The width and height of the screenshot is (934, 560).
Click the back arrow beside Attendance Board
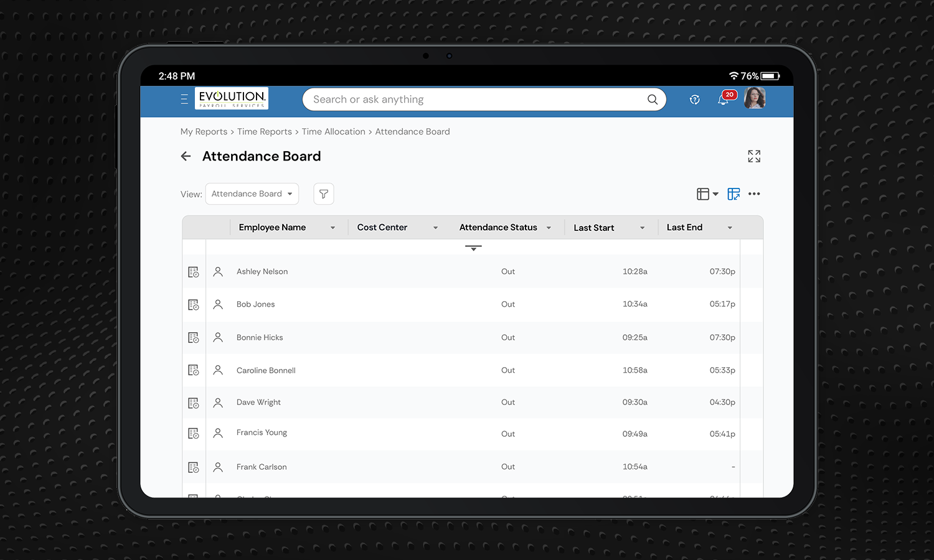coord(186,156)
